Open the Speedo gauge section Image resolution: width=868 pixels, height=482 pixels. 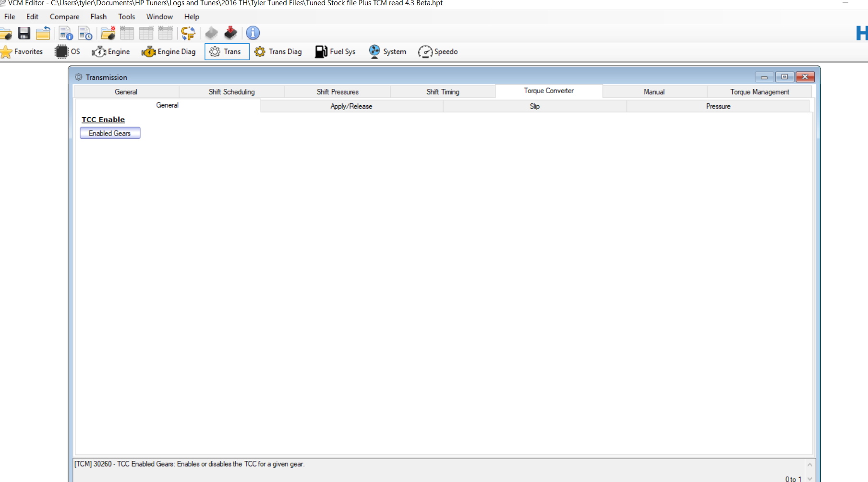coord(438,52)
